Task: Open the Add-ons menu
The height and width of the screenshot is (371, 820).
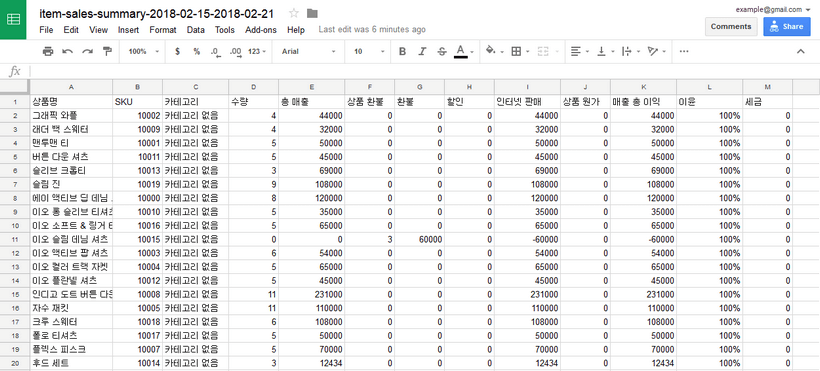Action: 261,30
